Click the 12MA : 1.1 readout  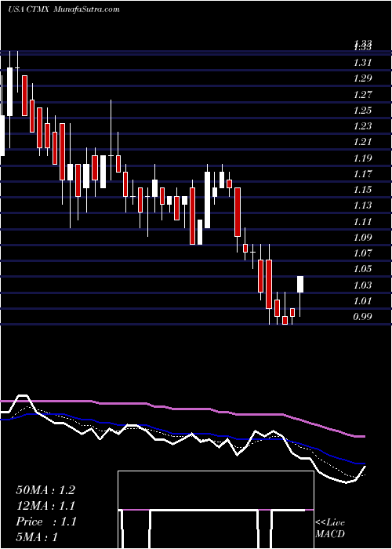(45, 506)
